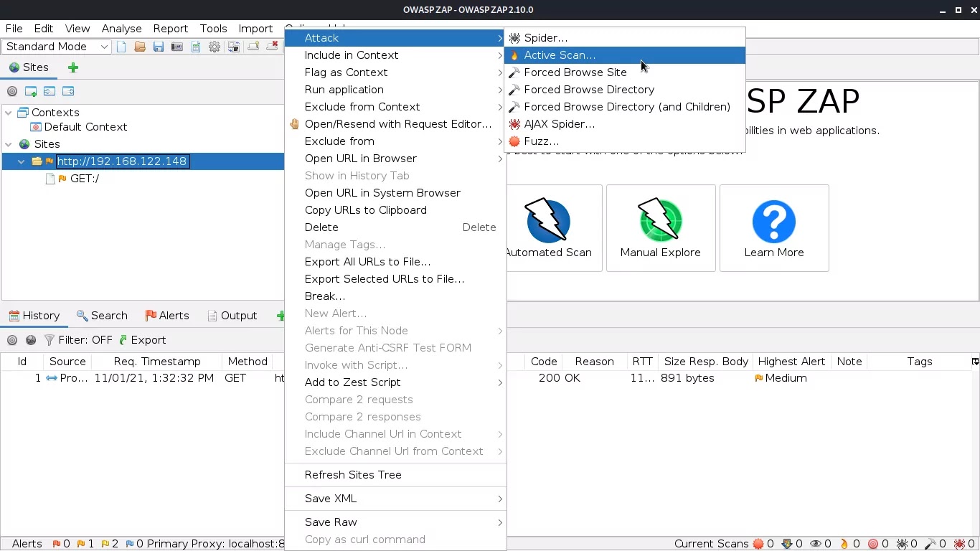This screenshot has height=551, width=980.
Task: Switch to the Output tab
Action: [x=232, y=316]
